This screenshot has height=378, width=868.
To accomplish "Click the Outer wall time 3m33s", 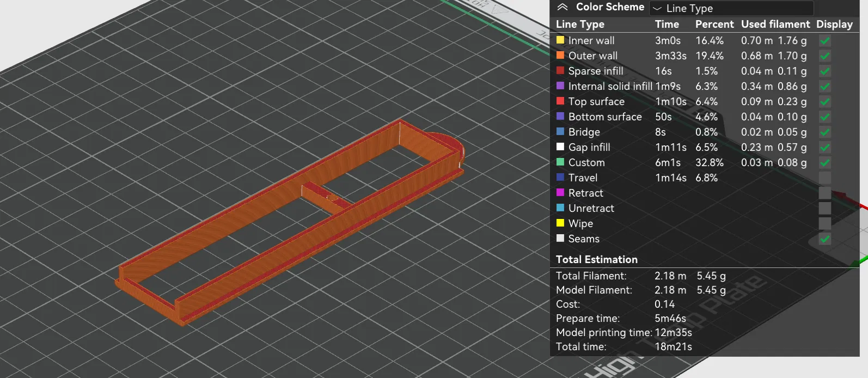I will click(x=671, y=56).
